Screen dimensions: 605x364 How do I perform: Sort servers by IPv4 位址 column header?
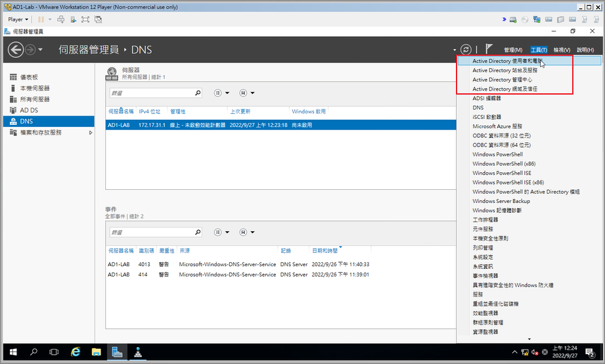point(149,111)
